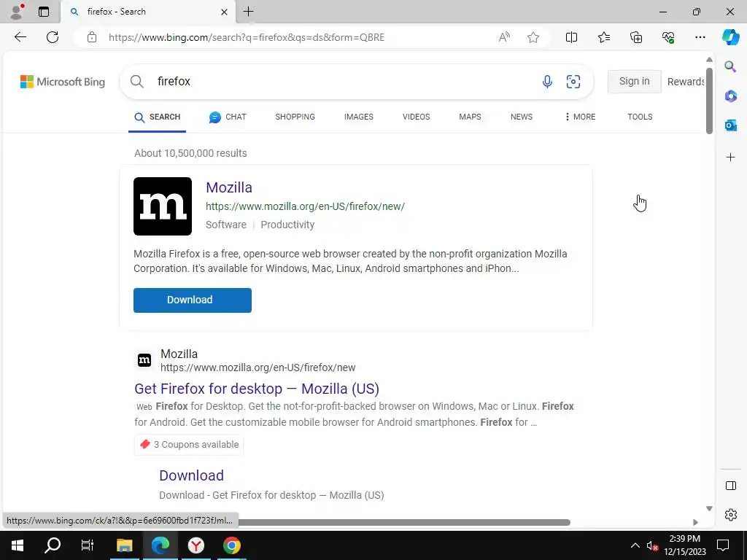747x560 pixels.
Task: Open the green mozilla.org URL link
Action: click(x=305, y=206)
